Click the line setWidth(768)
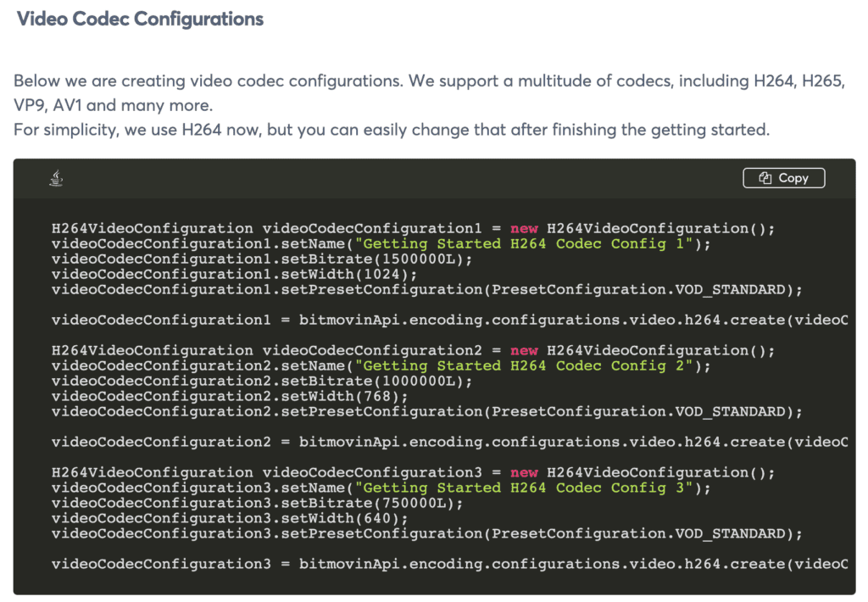The image size is (868, 602). (230, 397)
